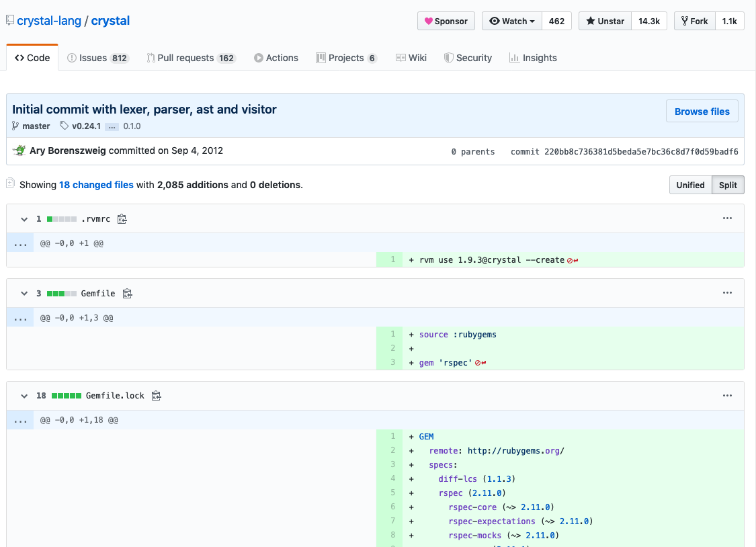Click the Actions play icon
The height and width of the screenshot is (547, 756).
[259, 58]
